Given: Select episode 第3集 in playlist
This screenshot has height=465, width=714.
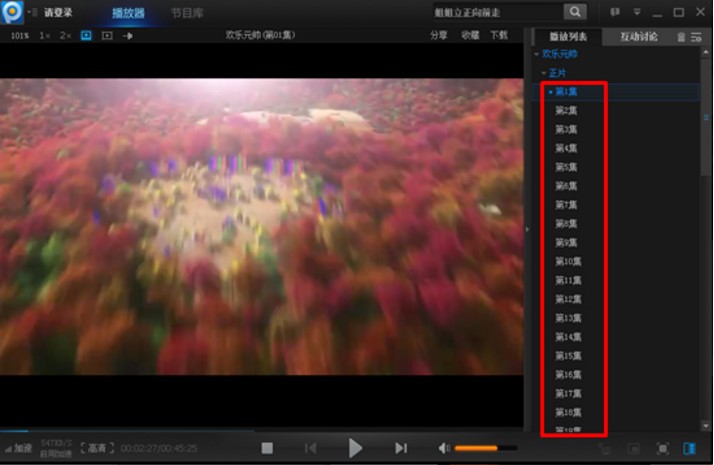Looking at the screenshot, I should (x=566, y=130).
